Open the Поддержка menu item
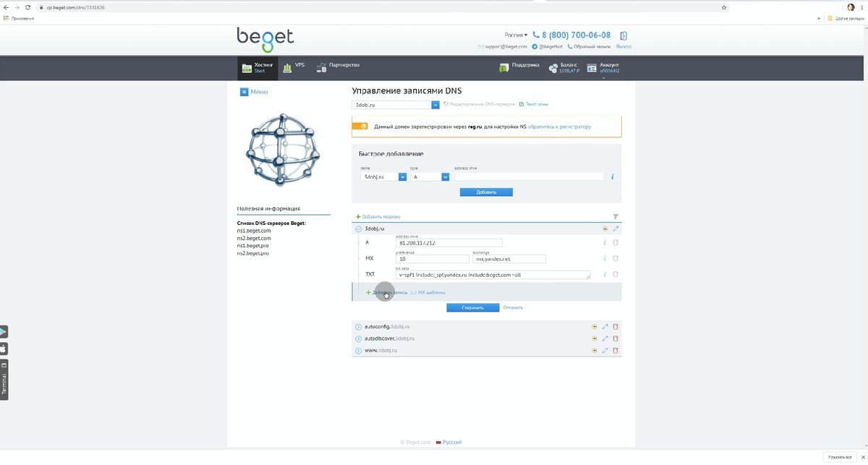 pyautogui.click(x=519, y=67)
